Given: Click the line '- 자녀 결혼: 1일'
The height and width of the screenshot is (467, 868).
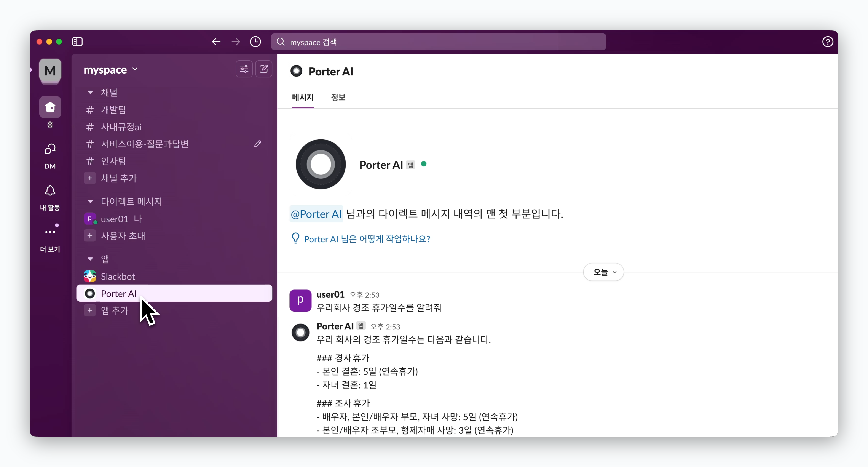Looking at the screenshot, I should click(x=346, y=385).
